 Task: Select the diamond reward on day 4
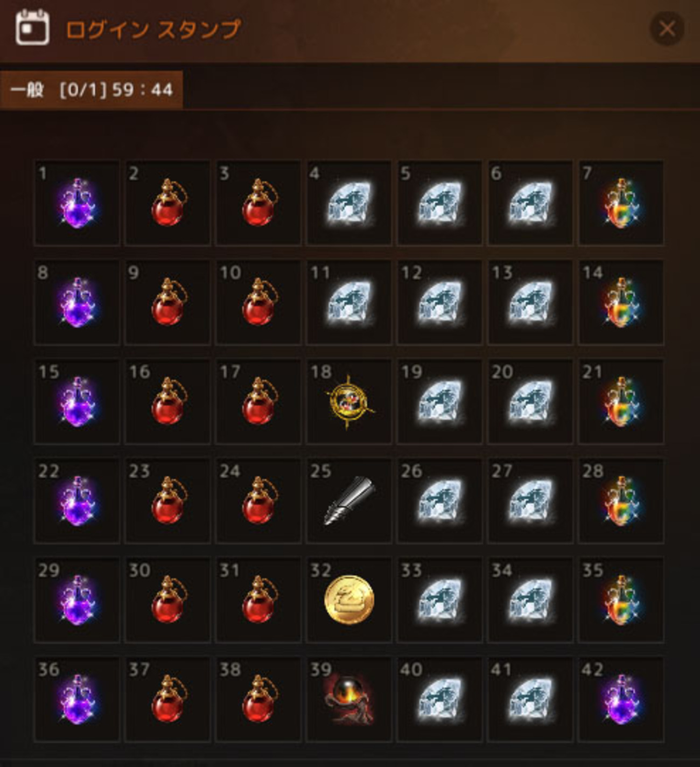click(349, 203)
